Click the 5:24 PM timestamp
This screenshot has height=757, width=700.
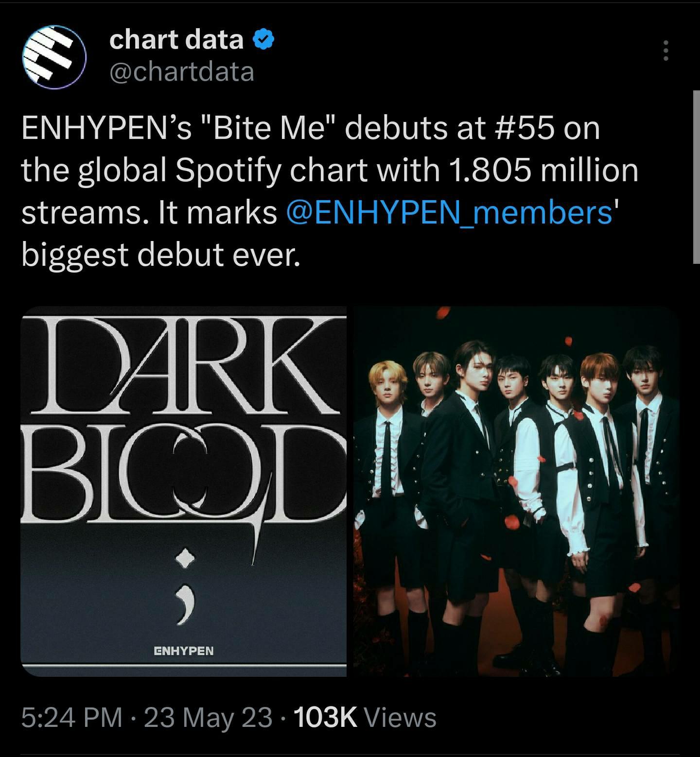[x=72, y=718]
